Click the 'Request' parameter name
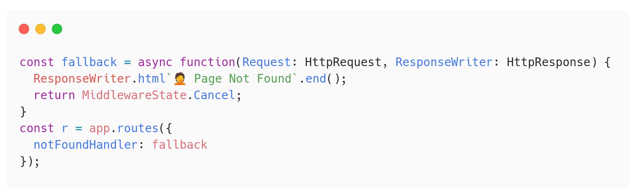Viewport: 644px width, 195px height. click(x=266, y=62)
